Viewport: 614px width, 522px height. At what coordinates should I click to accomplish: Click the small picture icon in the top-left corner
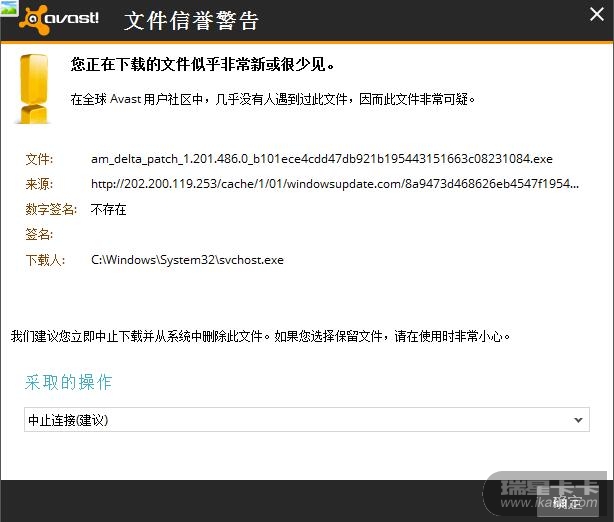pos(9,7)
